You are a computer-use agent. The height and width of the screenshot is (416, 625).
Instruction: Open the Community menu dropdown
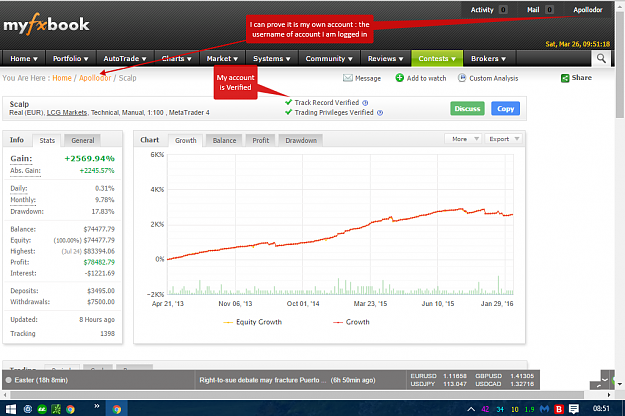click(329, 59)
